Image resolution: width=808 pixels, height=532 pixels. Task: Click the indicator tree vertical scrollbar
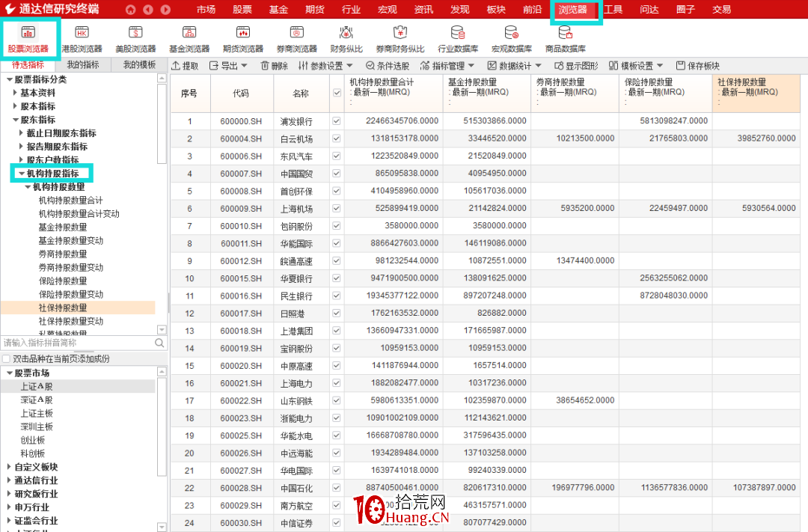point(162,120)
